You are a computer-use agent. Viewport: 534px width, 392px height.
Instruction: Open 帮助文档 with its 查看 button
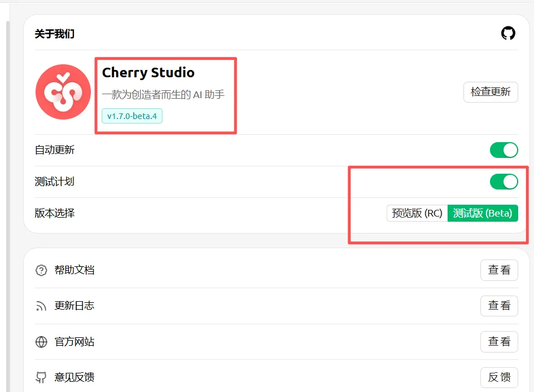(x=499, y=270)
